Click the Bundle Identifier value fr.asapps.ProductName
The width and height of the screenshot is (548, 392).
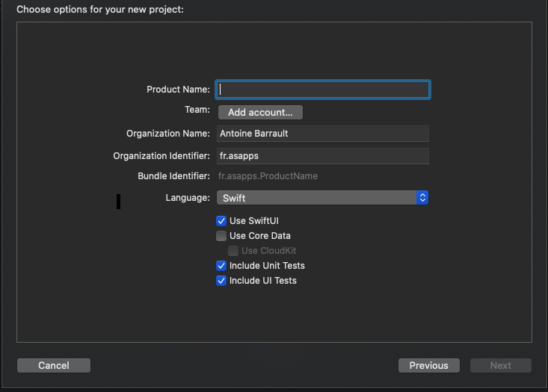tap(268, 176)
